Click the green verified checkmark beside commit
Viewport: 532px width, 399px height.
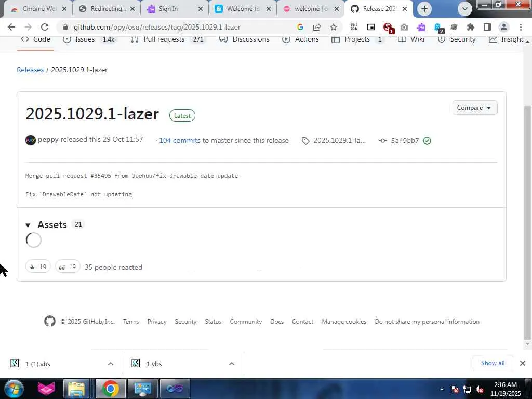coord(427,140)
